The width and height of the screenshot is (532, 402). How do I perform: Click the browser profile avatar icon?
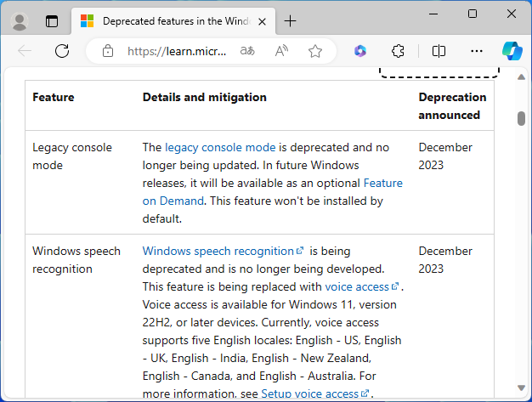pyautogui.click(x=20, y=20)
